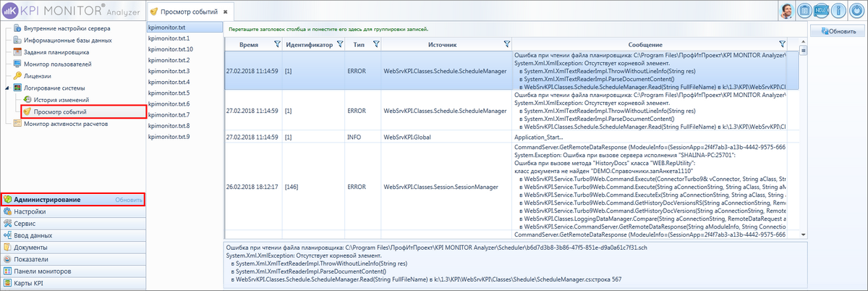Click the Обновить button at top right
This screenshot has width=868, height=291.
[x=838, y=31]
